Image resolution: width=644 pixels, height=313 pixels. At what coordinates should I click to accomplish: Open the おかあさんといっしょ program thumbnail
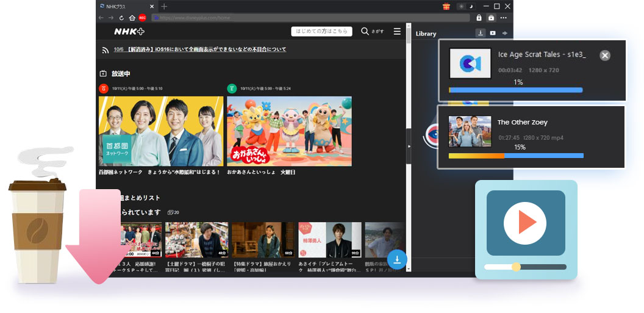289,131
